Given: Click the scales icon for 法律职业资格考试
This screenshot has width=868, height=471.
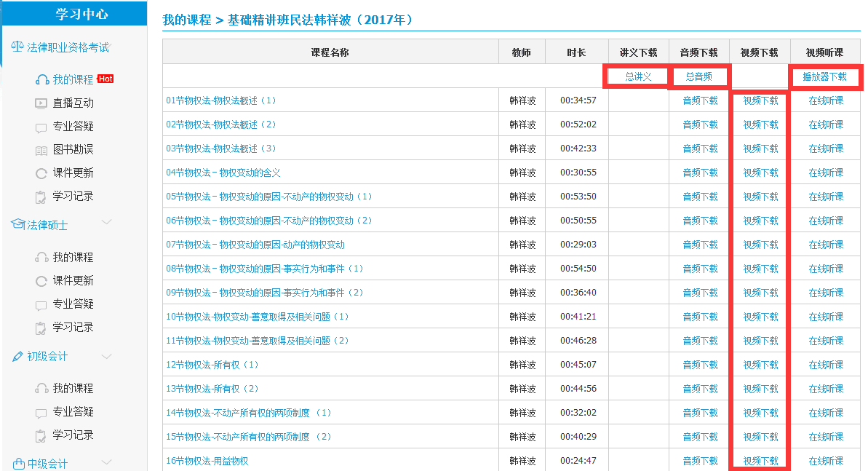Looking at the screenshot, I should 17,47.
